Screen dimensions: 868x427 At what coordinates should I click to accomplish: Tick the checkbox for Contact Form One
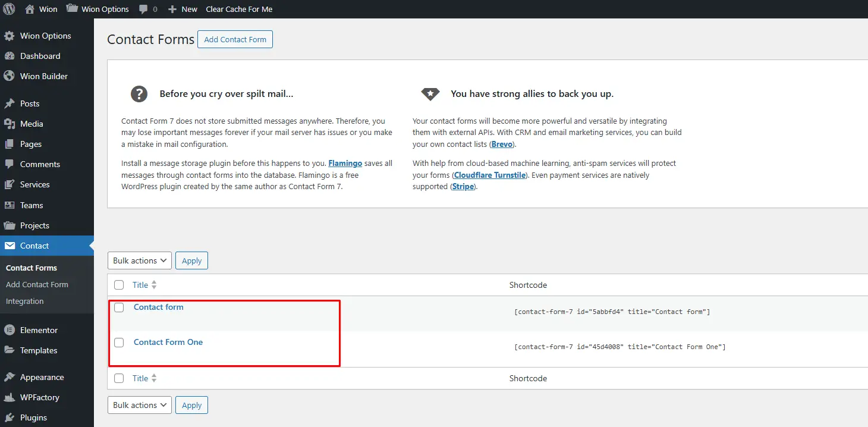point(119,343)
